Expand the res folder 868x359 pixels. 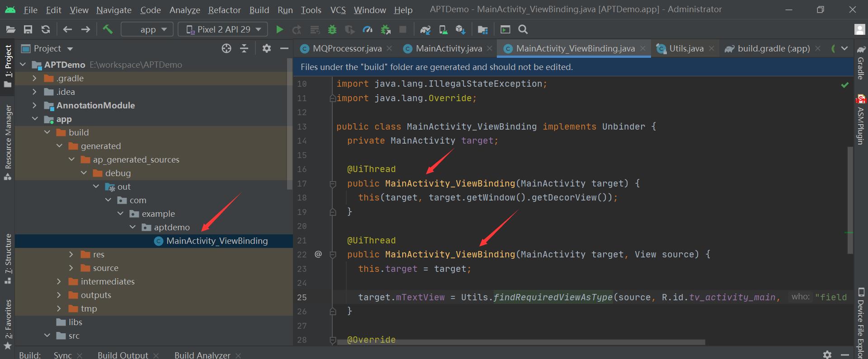pyautogui.click(x=71, y=254)
